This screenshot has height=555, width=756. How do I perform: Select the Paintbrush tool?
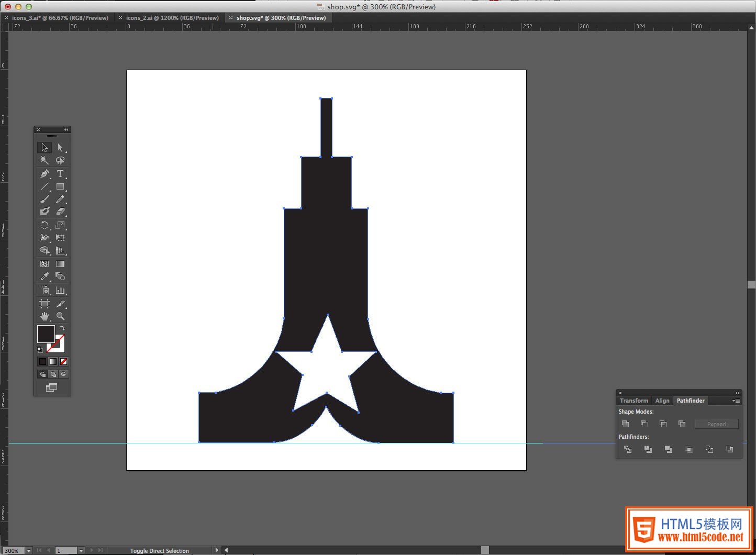point(45,199)
